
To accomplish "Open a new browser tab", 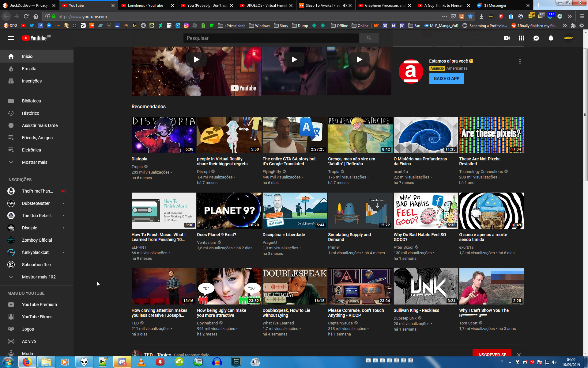I will (x=538, y=5).
